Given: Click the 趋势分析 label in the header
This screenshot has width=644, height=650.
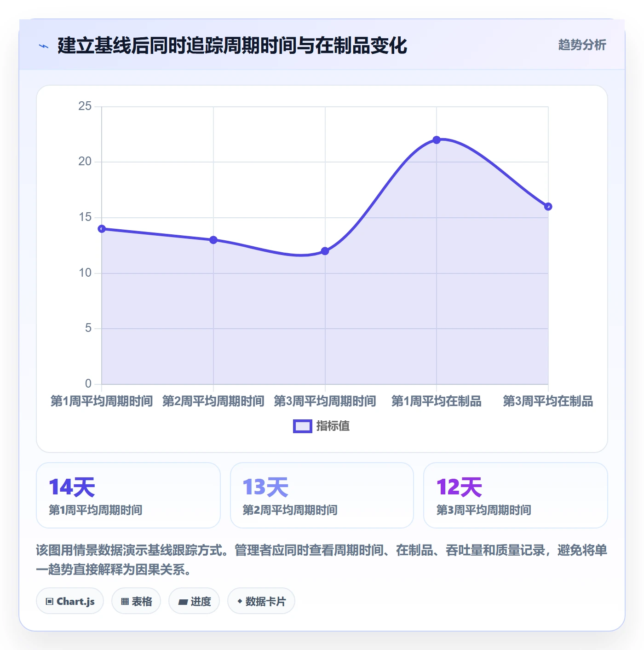Looking at the screenshot, I should (582, 45).
